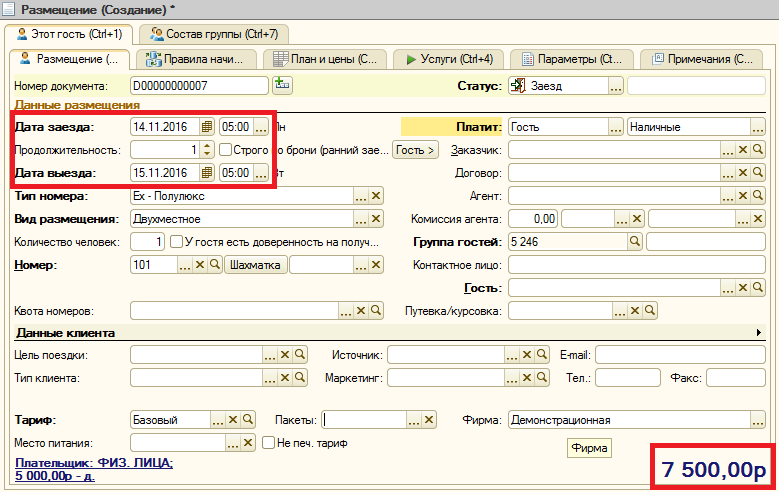The image size is (779, 492).
Task: Search in the Агент field
Action: [758, 196]
